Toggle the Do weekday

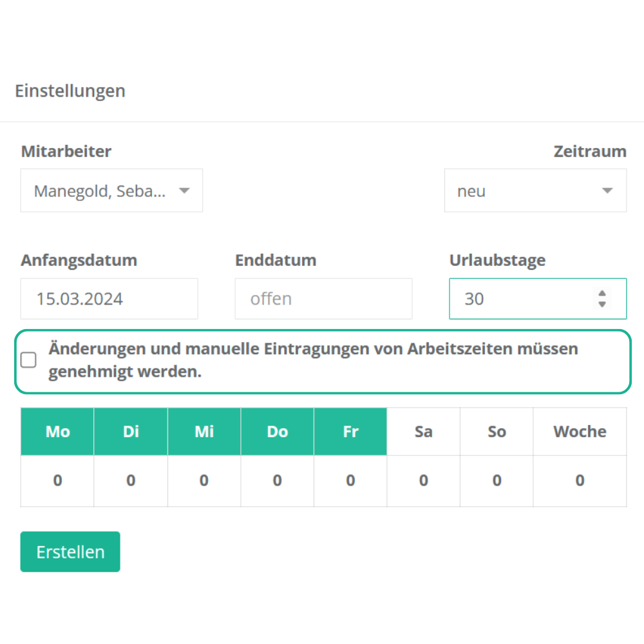278,431
